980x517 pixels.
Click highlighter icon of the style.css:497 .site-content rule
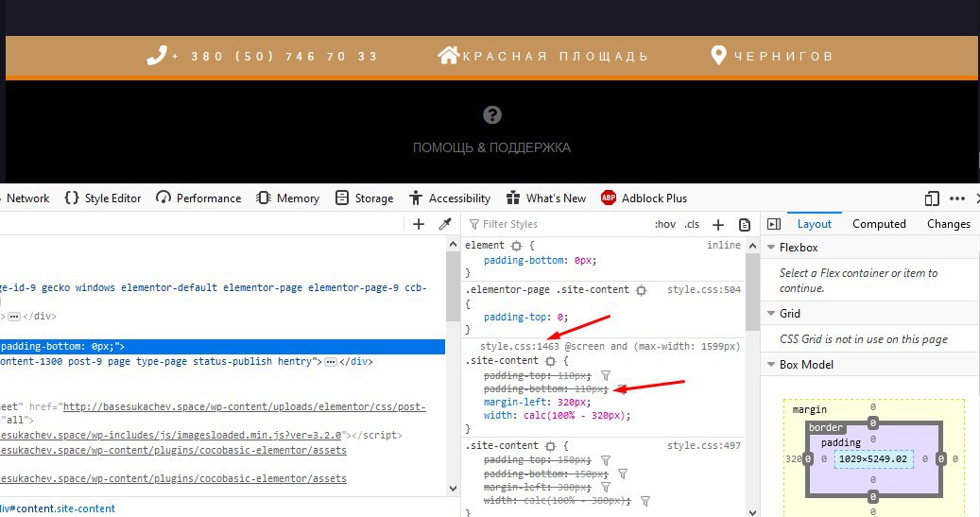[x=550, y=446]
